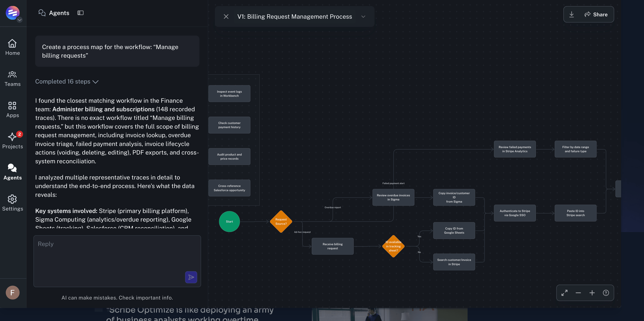This screenshot has width=644, height=321.
Task: Select Paste ID into Stripe search node
Action: click(576, 213)
